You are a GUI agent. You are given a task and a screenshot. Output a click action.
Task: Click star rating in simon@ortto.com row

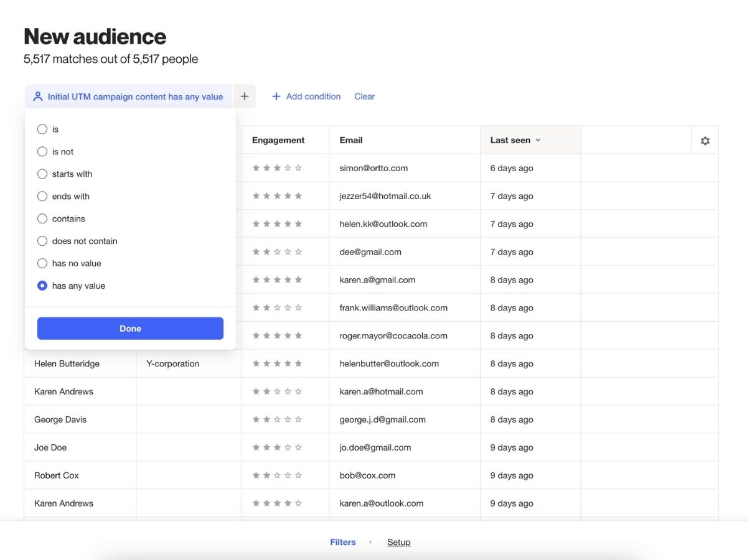tap(277, 168)
